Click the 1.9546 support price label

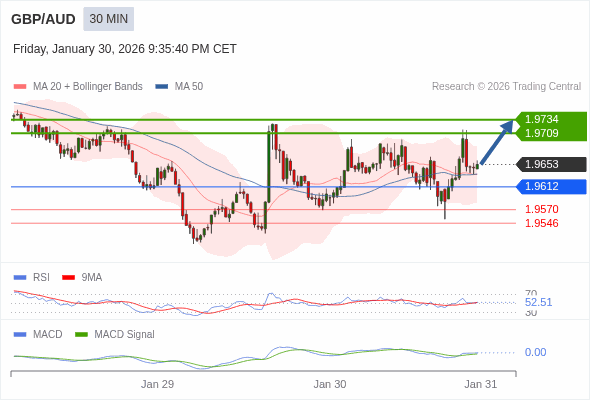click(541, 223)
